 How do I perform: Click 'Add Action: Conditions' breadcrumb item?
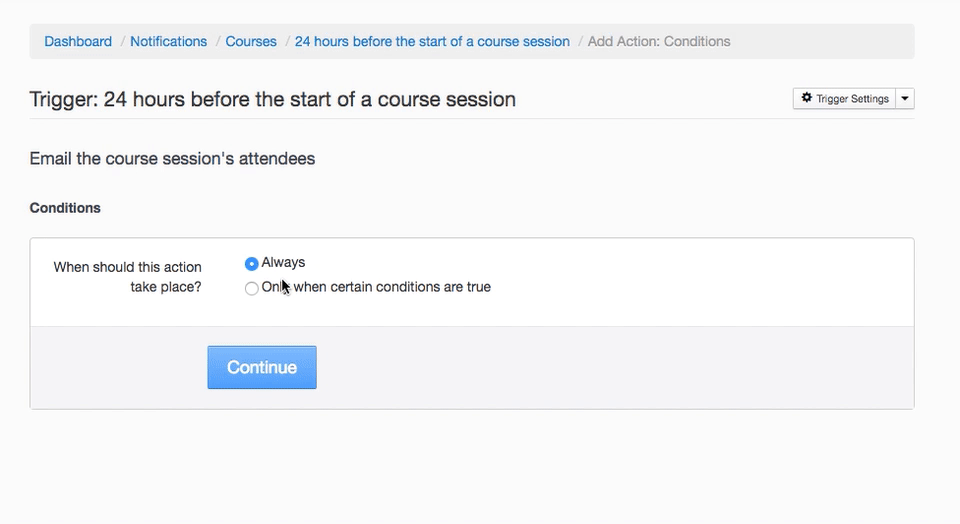click(x=659, y=41)
